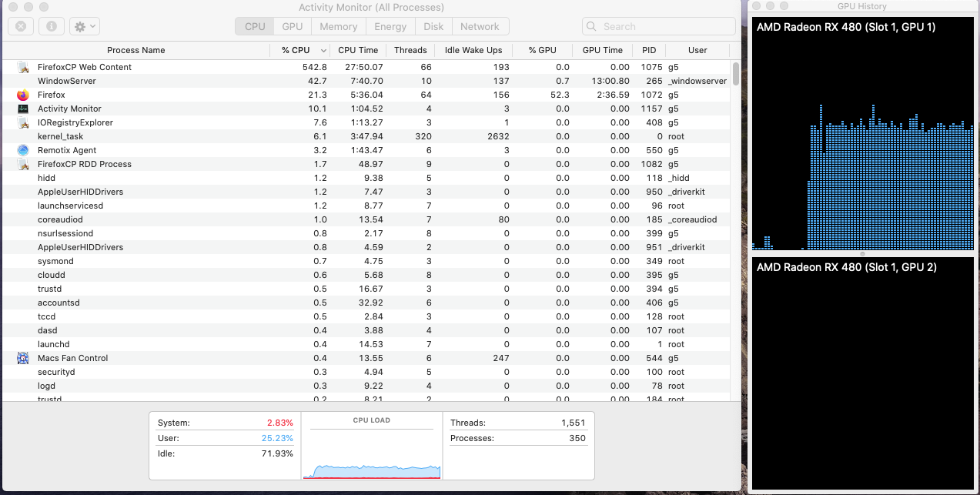
Task: Click the GPU 1 history graph in GPU History
Action: [x=863, y=135]
